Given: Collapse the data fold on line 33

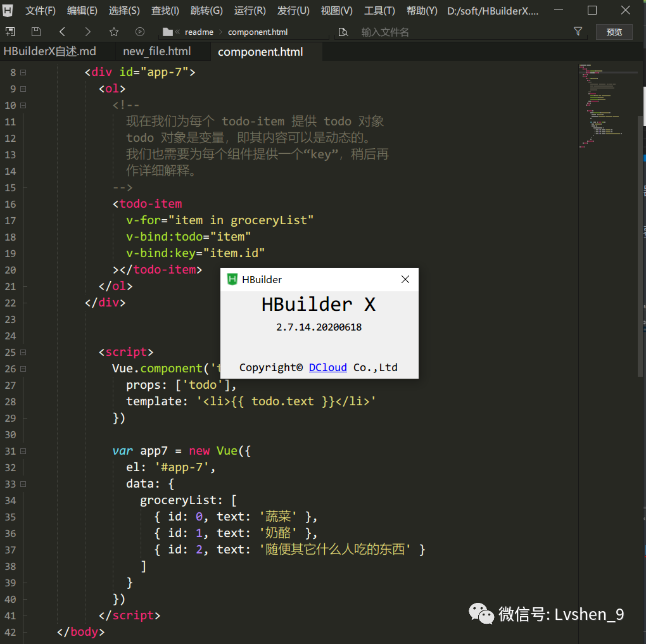Looking at the screenshot, I should [x=23, y=484].
